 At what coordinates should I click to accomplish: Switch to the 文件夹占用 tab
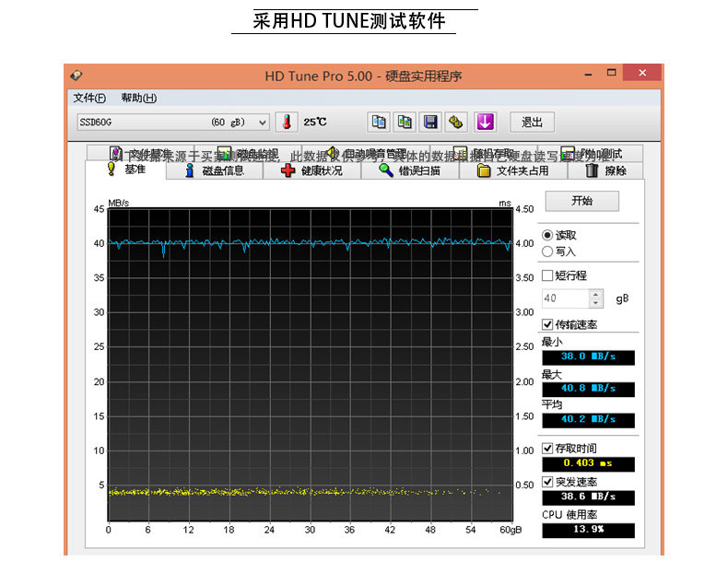513,170
